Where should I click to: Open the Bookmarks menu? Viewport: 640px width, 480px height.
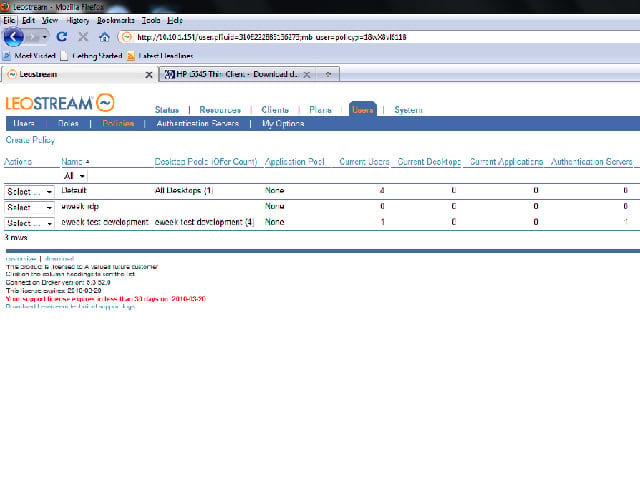click(x=116, y=20)
